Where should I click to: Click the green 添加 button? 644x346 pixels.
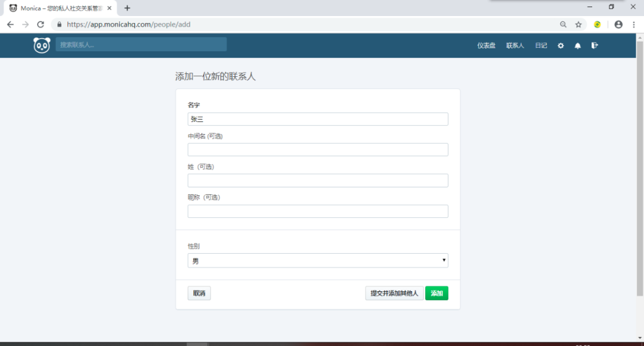click(436, 293)
